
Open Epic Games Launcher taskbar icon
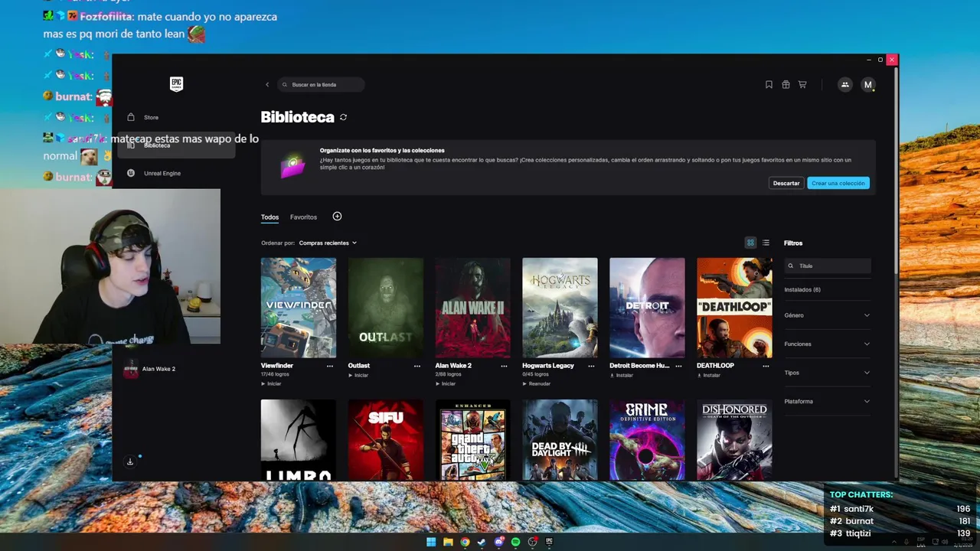(x=549, y=542)
